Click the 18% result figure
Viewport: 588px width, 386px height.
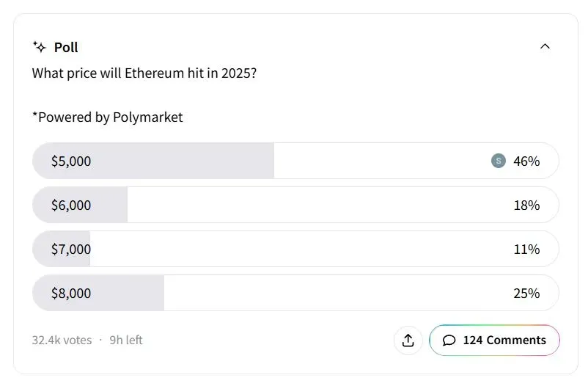pyautogui.click(x=526, y=205)
